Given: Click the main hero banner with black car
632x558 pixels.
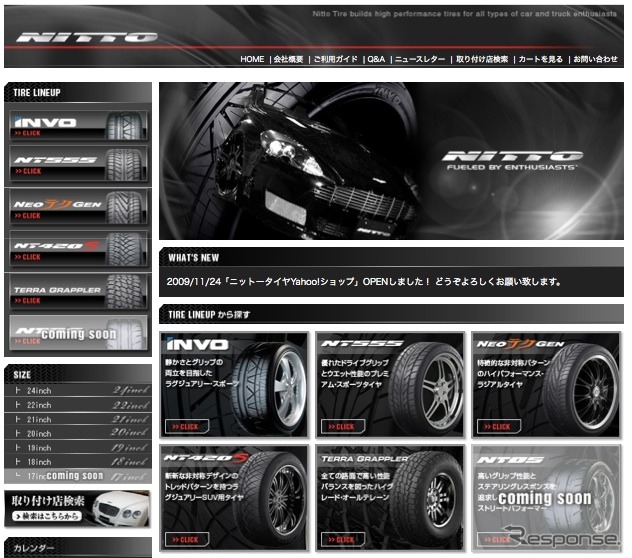Looking at the screenshot, I should [x=391, y=161].
